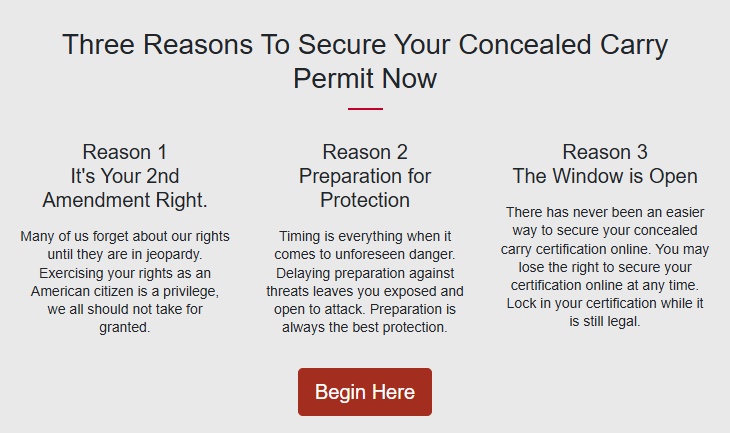Click 'The Window is Open' subheading
The image size is (730, 433).
point(604,176)
